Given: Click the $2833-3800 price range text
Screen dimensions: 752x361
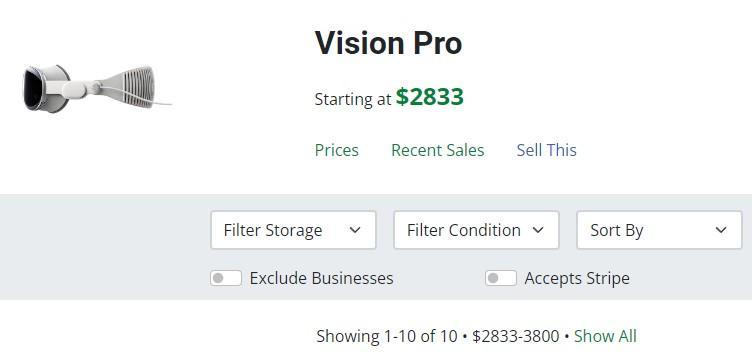Looking at the screenshot, I should pos(516,336).
